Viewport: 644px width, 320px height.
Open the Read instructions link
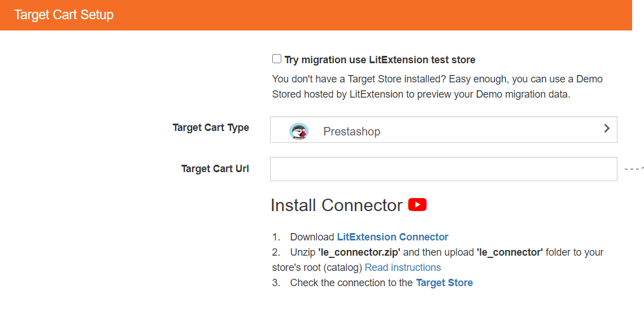point(403,268)
